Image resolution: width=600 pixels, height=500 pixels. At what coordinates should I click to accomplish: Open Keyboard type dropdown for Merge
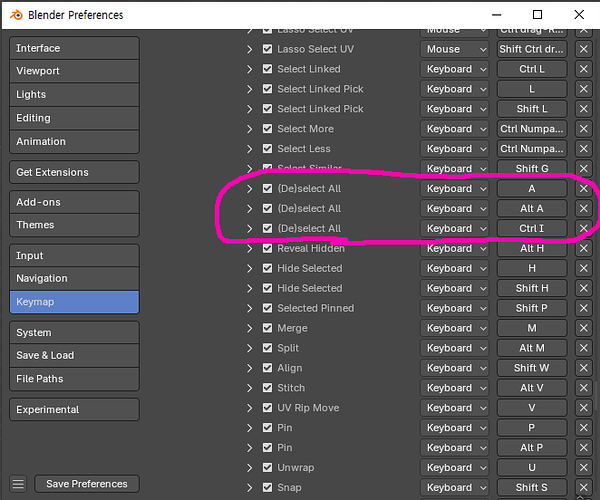tap(455, 328)
